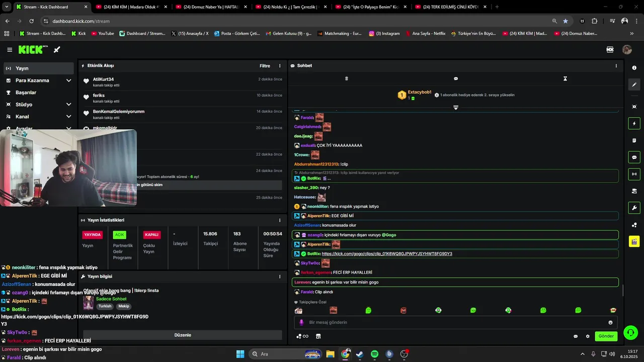Open the stream info icon in right rail
Screen dimensions: 644x362
[634, 68]
